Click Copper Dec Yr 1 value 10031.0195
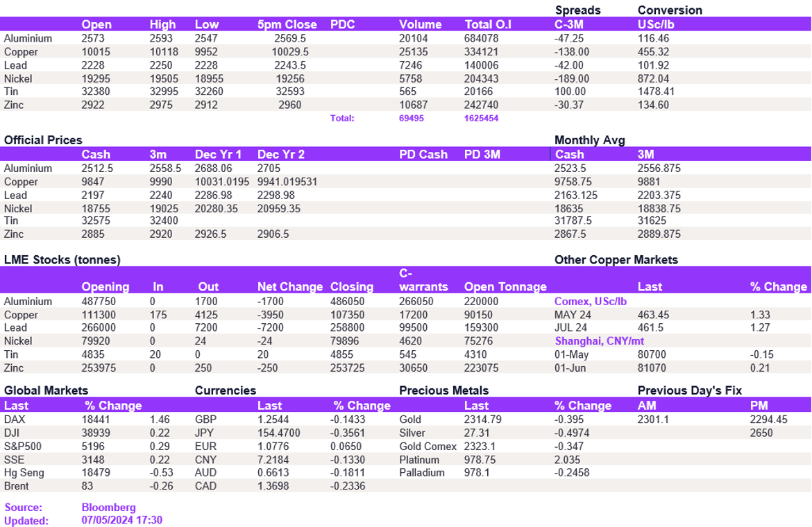Screen dimensions: 812x527 [221, 182]
